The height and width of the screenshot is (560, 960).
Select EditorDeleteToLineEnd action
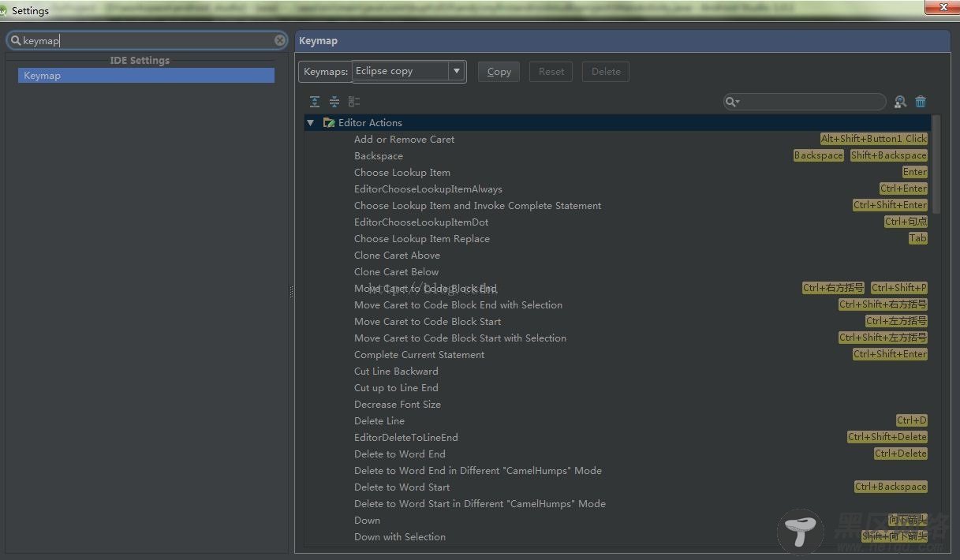[x=406, y=438]
